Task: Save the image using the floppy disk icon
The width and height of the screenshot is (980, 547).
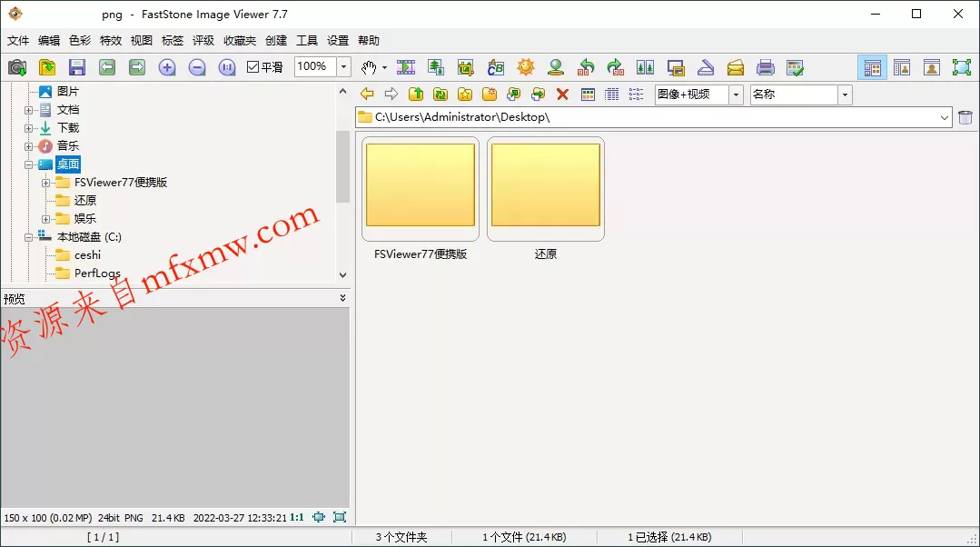Action: 77,67
